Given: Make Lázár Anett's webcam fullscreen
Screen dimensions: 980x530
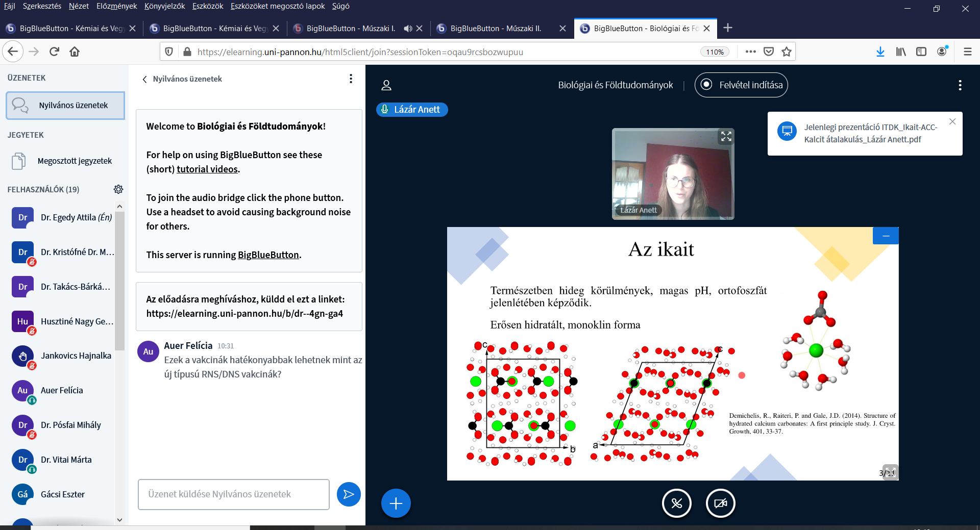Looking at the screenshot, I should pyautogui.click(x=726, y=136).
